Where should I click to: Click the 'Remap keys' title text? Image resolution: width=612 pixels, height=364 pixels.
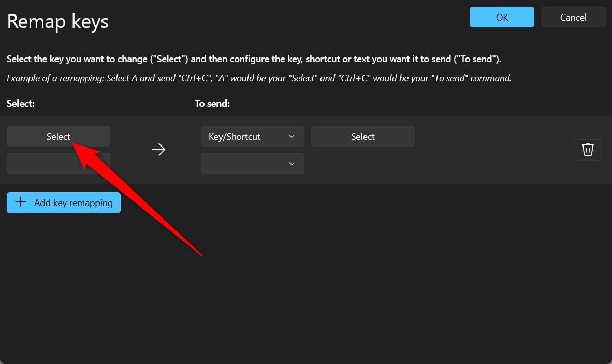tap(58, 21)
